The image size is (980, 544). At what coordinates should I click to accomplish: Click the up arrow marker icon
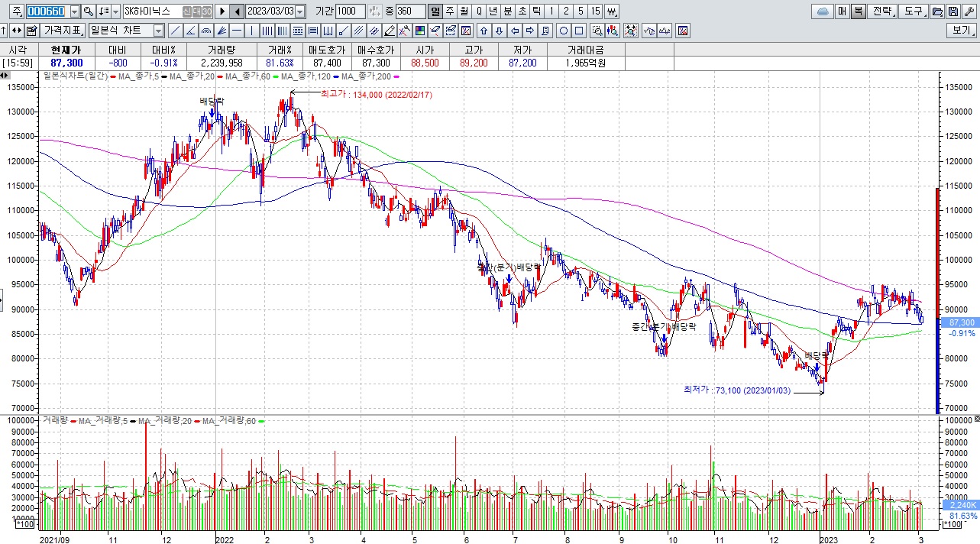coord(484,31)
